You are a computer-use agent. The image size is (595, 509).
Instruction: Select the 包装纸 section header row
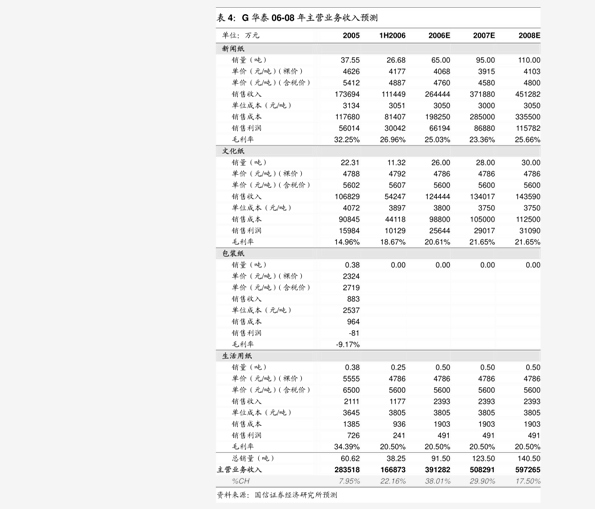coord(378,254)
